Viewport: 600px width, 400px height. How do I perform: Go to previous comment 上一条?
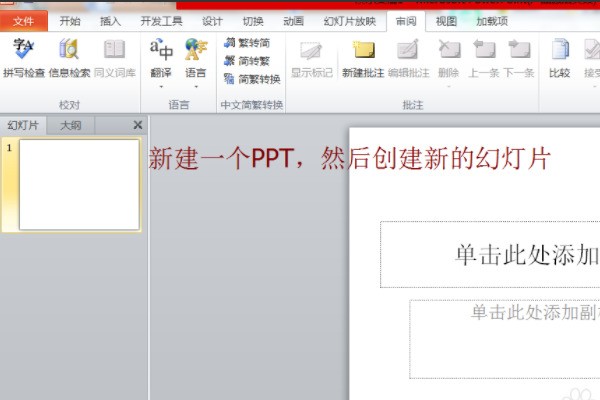pyautogui.click(x=484, y=59)
